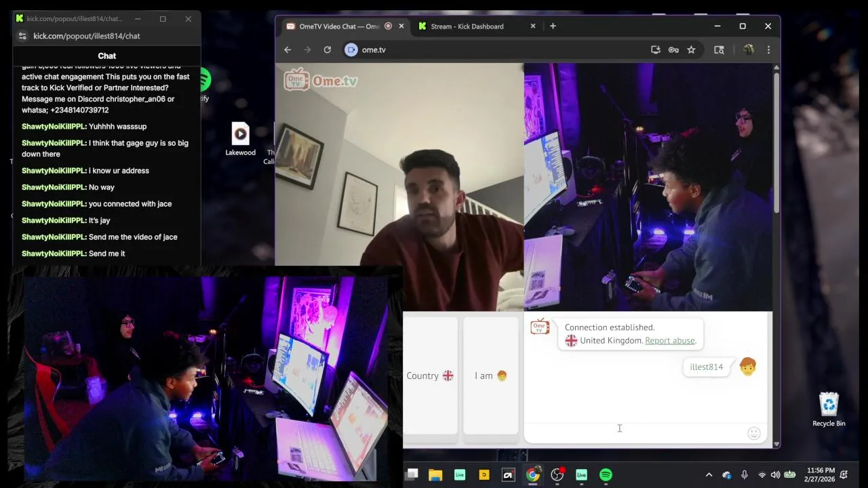The height and width of the screenshot is (488, 868).
Task: Open the emoji picker in chat input
Action: pyautogui.click(x=753, y=433)
